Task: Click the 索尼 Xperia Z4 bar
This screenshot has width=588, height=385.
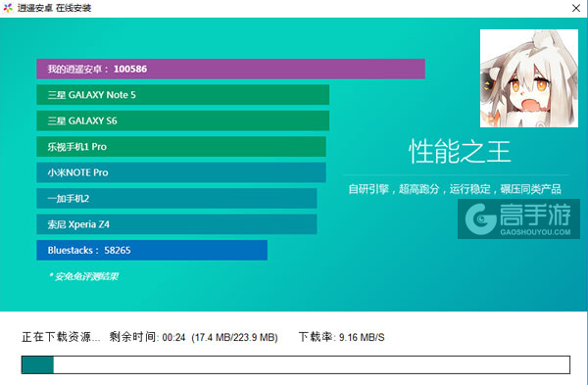Action: tap(176, 224)
